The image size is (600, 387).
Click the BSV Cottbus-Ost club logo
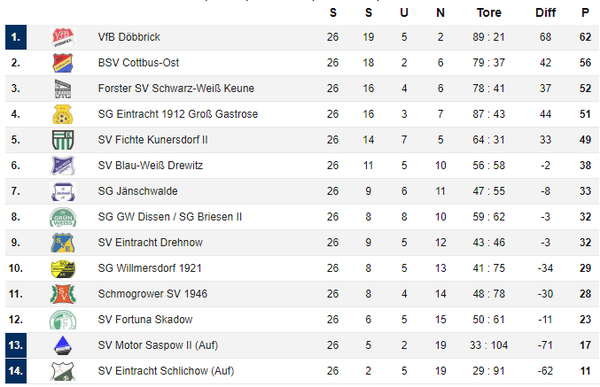point(63,63)
